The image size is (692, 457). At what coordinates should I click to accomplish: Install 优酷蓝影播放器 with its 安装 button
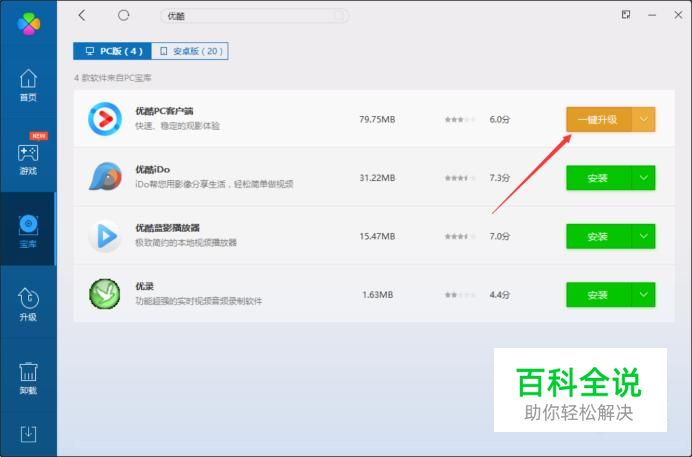coord(598,236)
